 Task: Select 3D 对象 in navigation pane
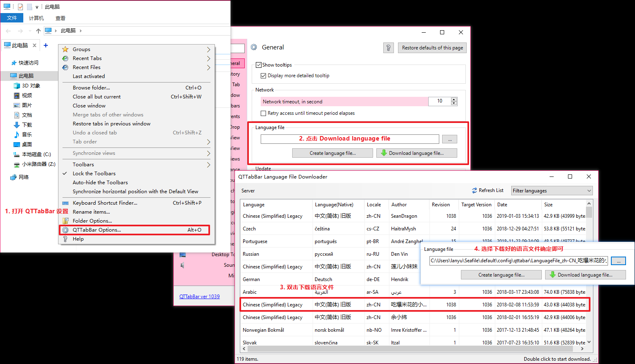[31, 86]
